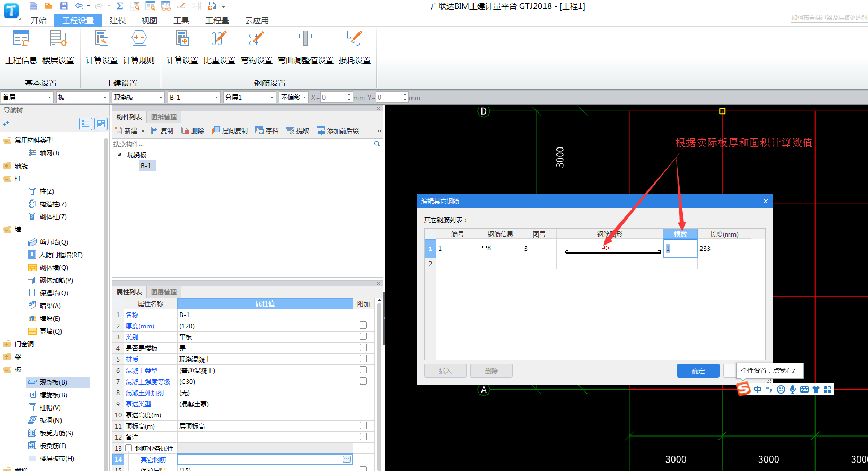Open 楼层设置 floor settings tool
This screenshot has width=868, height=471.
tap(58, 48)
